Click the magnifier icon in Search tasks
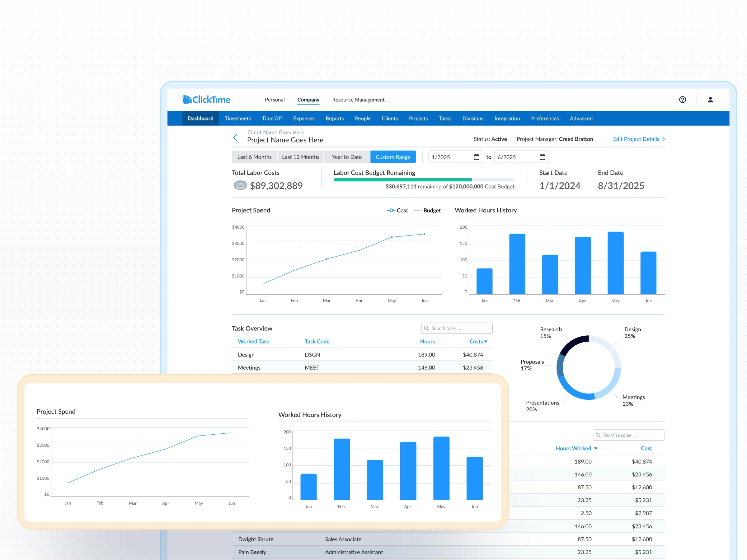Image resolution: width=747 pixels, height=560 pixels. [426, 328]
